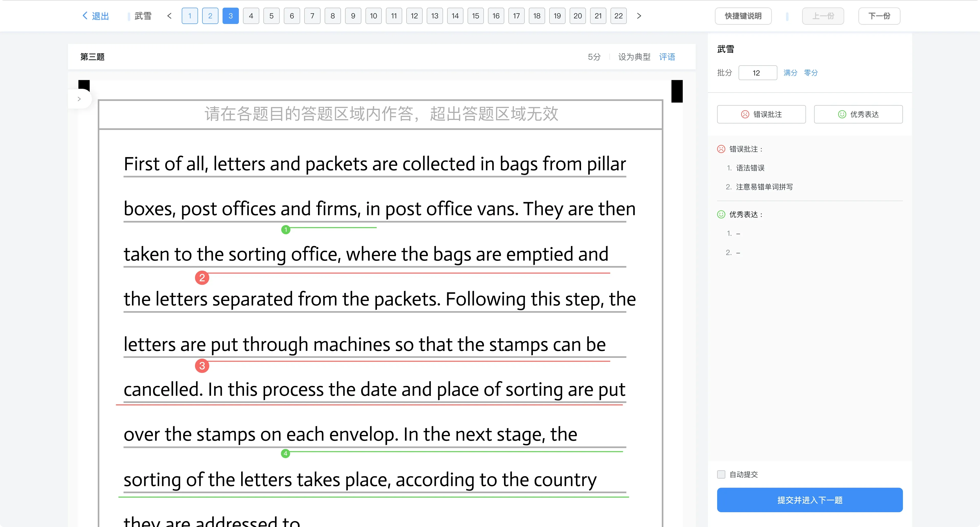The width and height of the screenshot is (980, 527).
Task: Open 快捷键说明 shortcut help
Action: pos(743,16)
